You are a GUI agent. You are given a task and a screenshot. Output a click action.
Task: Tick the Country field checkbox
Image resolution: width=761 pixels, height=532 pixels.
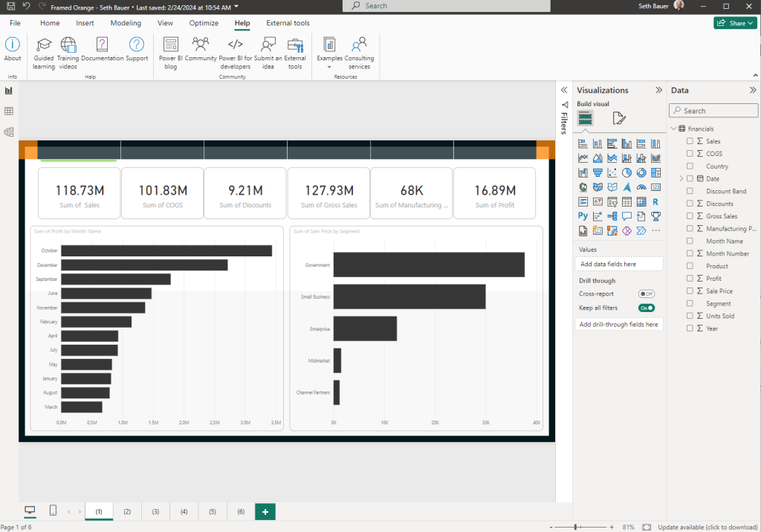[x=690, y=166]
